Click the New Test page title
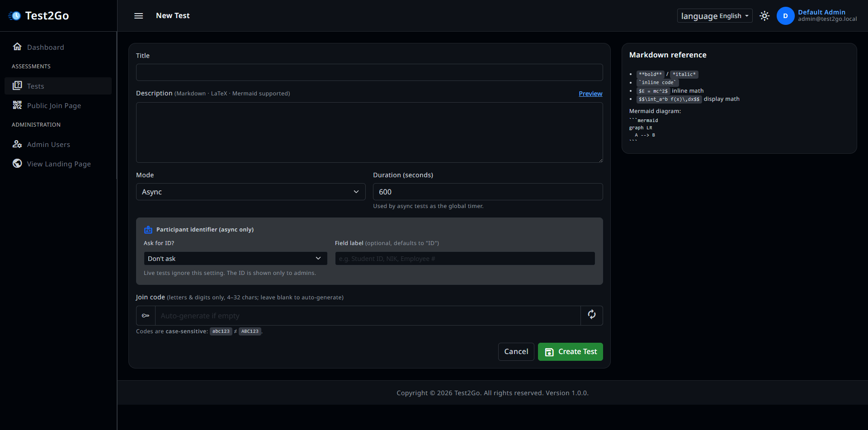This screenshot has width=868, height=430. tap(173, 16)
